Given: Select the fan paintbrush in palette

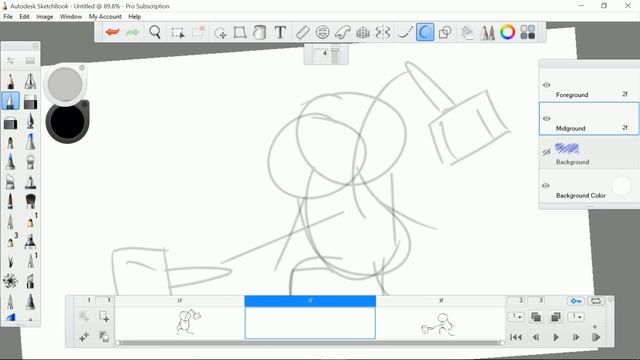Looking at the screenshot, I should point(30,201).
